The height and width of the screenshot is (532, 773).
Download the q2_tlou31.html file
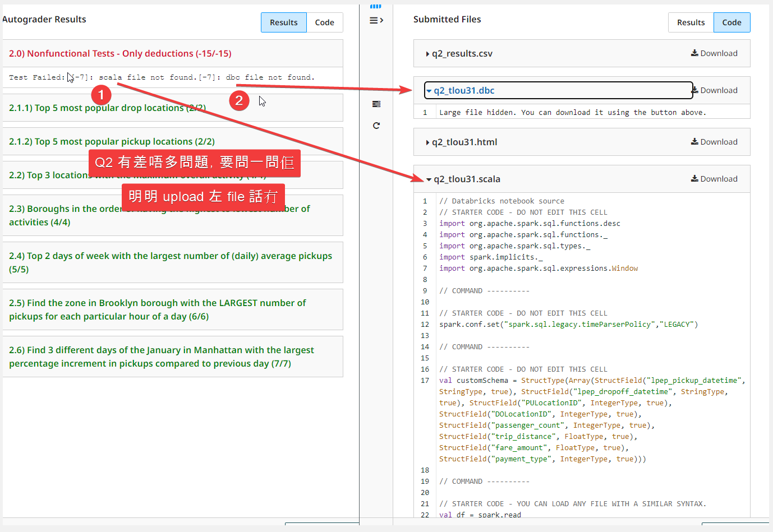coord(714,142)
